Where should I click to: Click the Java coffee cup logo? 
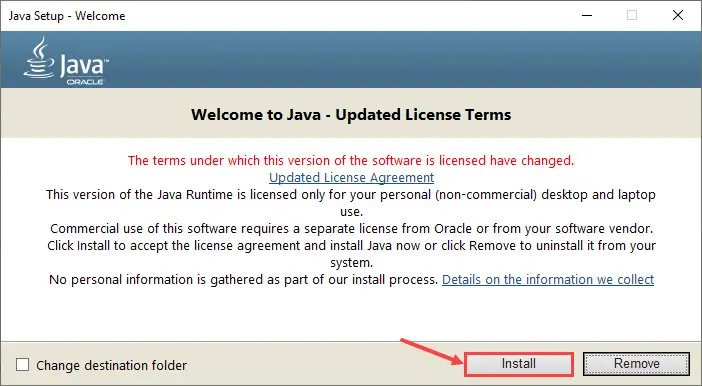point(39,58)
